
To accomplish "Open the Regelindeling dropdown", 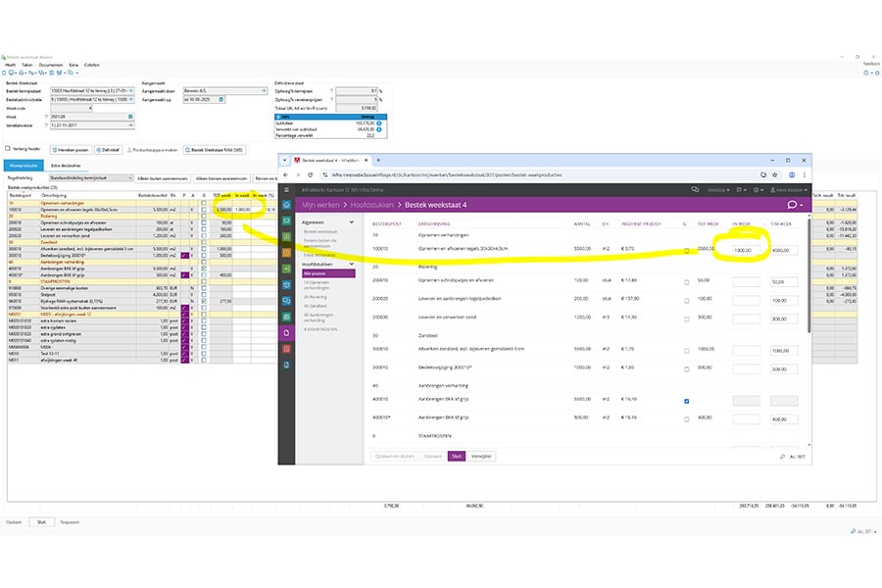I will click(x=91, y=177).
